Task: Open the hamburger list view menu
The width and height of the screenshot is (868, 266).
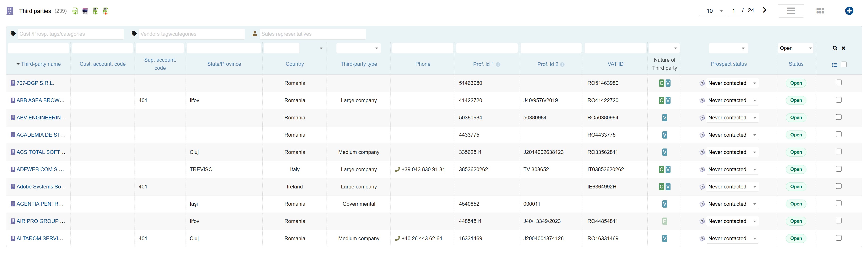Action: 791,11
